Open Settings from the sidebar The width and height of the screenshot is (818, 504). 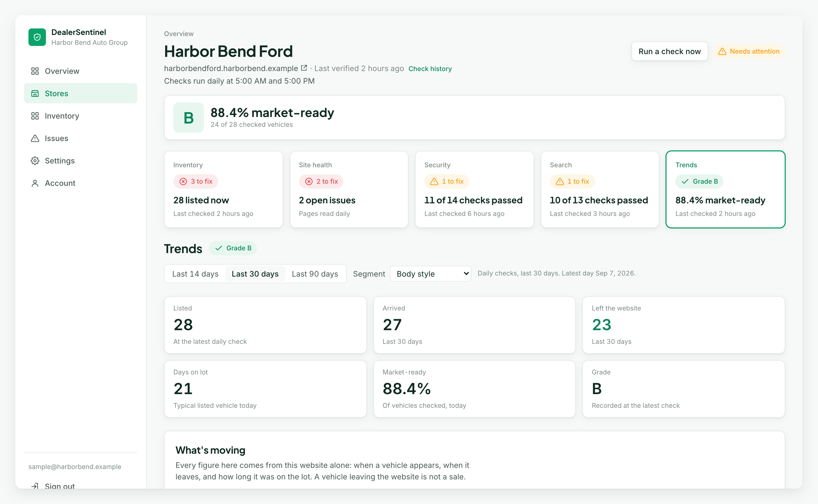(81, 161)
